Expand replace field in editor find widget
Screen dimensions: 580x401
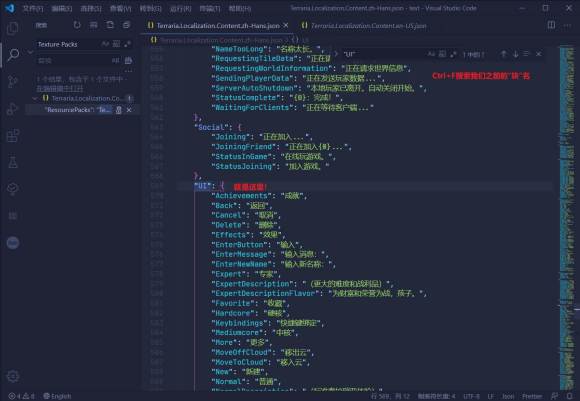click(336, 54)
